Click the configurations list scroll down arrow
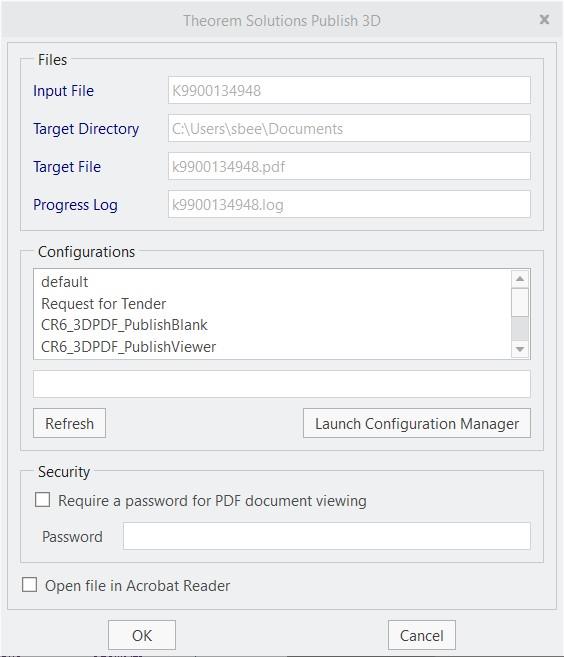 click(520, 349)
